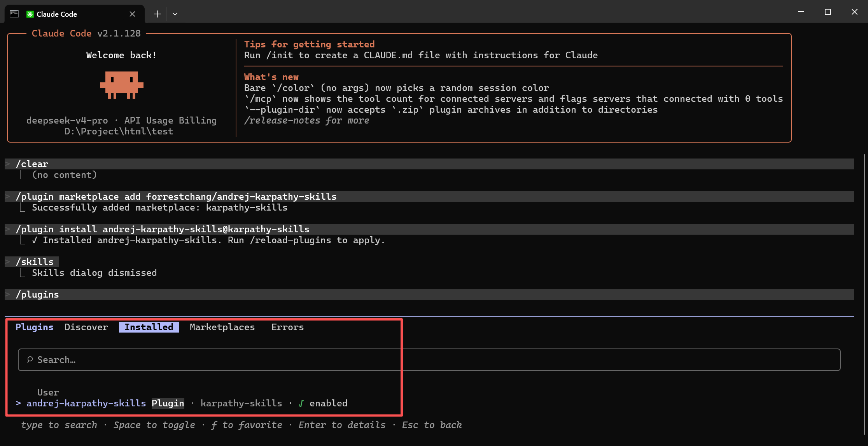Click the green enabled checkmark
The height and width of the screenshot is (446, 868).
tap(301, 403)
